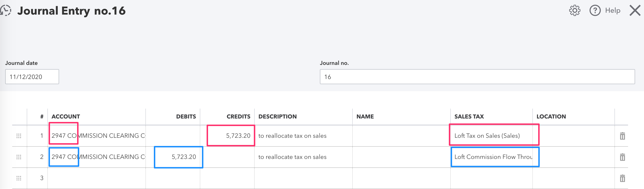Click row 1 description 'to reallocate tax on sales'
644x189 pixels.
point(292,136)
